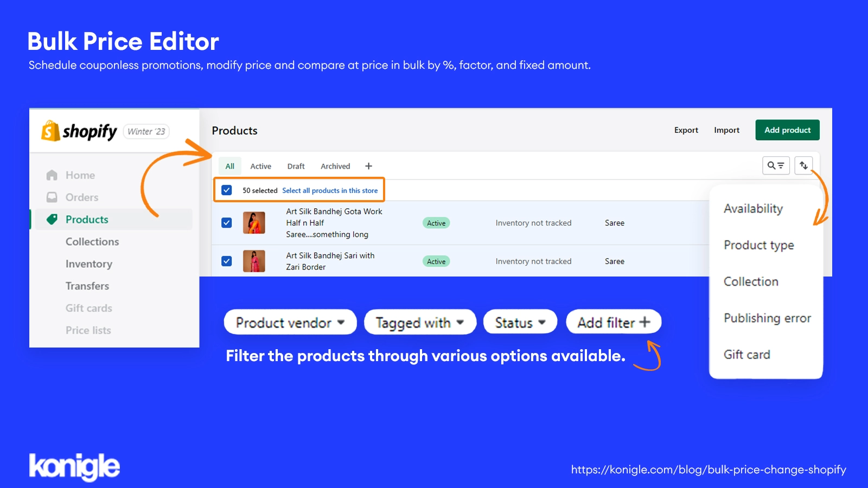
Task: Click the Export button
Action: click(x=686, y=130)
